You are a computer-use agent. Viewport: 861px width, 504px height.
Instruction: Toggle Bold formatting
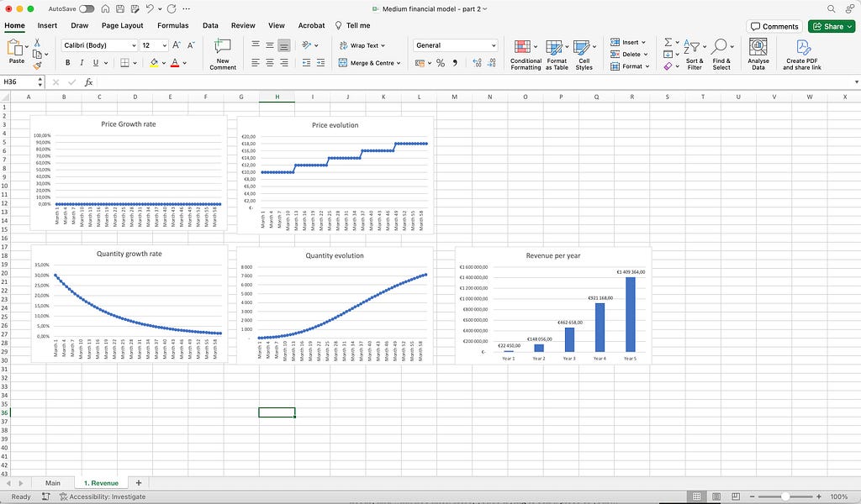[x=67, y=63]
